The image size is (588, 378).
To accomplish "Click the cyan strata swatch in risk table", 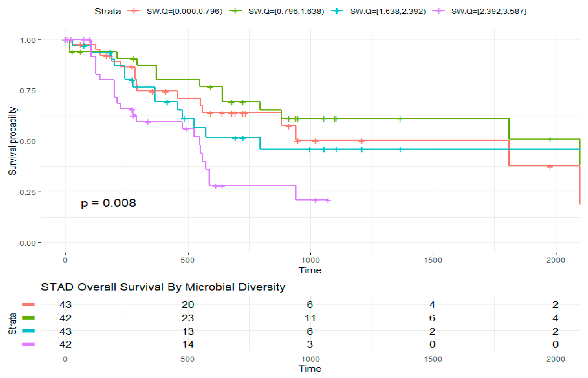I will 28,331.
